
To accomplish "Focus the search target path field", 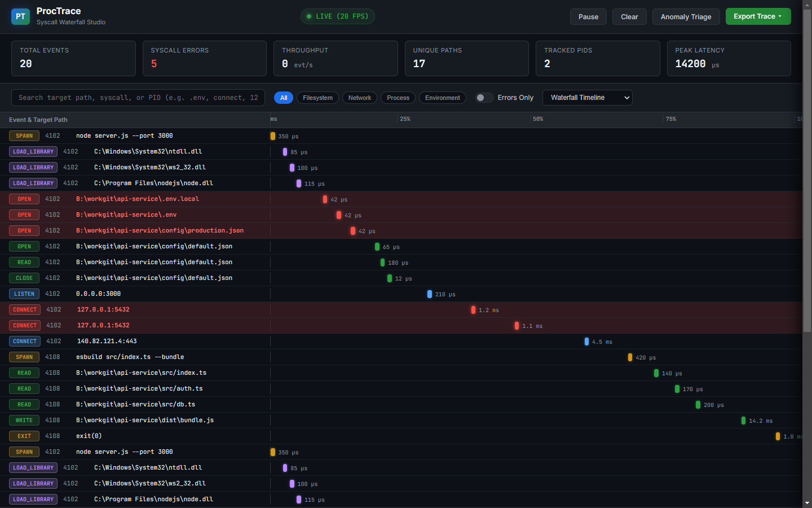I will [138, 98].
